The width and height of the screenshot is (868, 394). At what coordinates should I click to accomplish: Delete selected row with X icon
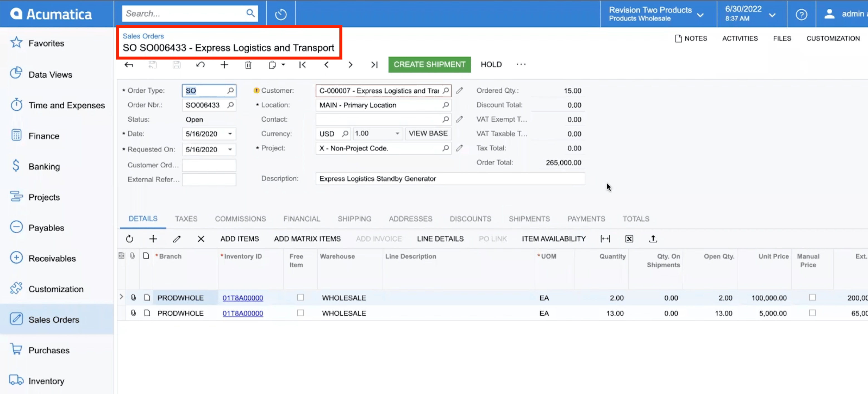[x=201, y=239]
